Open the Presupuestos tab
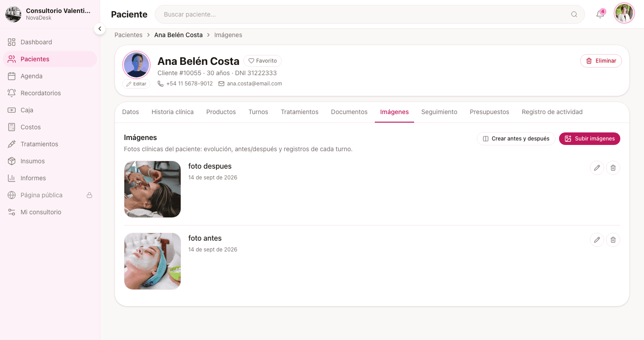The image size is (644, 340). (489, 112)
